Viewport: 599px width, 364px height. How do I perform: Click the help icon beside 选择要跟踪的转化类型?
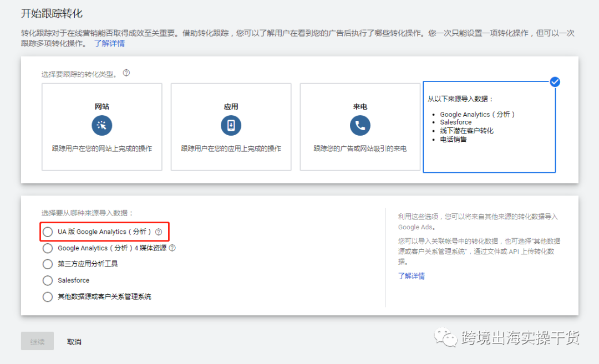coord(126,72)
